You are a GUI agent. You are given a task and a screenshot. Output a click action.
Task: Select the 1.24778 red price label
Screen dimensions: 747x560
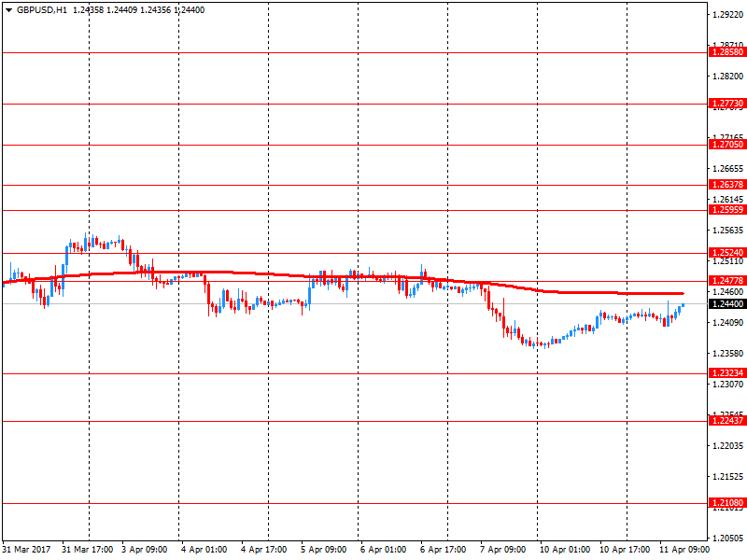click(x=727, y=281)
